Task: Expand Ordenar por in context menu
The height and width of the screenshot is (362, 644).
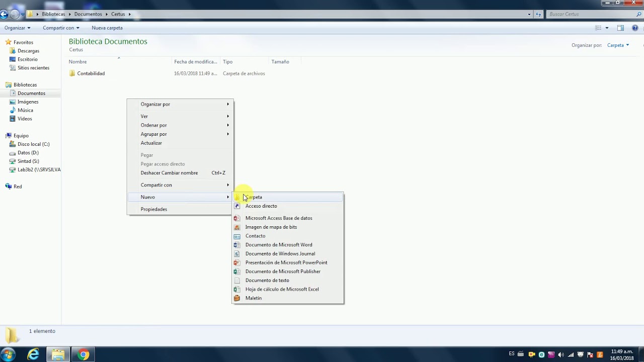Action: pyautogui.click(x=180, y=125)
